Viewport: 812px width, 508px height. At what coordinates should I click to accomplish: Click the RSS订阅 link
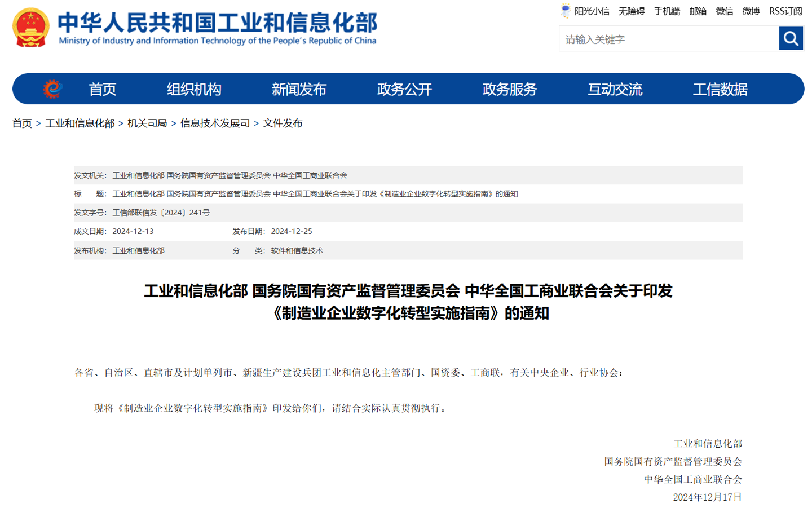tap(785, 11)
